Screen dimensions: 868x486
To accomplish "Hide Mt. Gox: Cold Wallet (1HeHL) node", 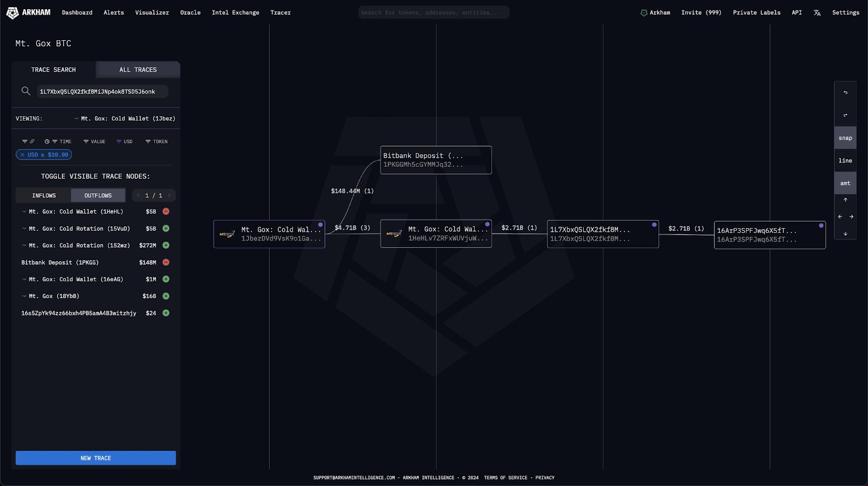I will coord(166,211).
